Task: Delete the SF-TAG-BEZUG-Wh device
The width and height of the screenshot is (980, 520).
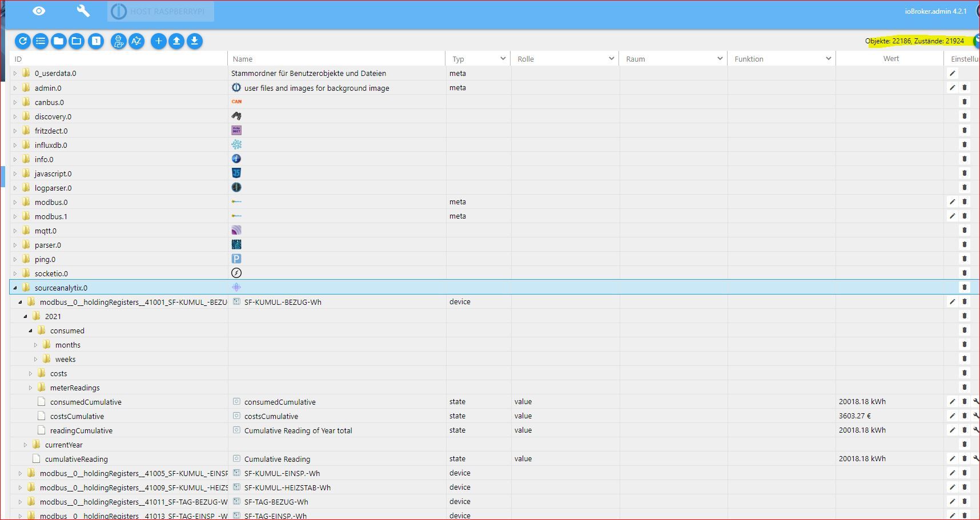Action: pyautogui.click(x=965, y=501)
